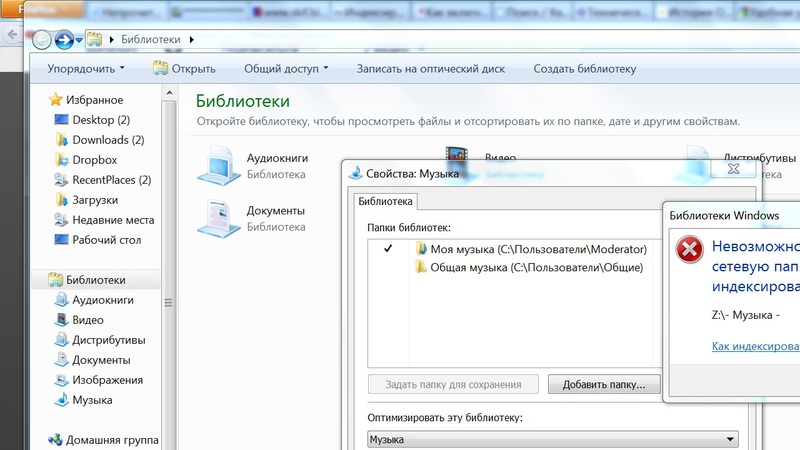800x450 pixels.
Task: Select the Downloads (2) folder icon
Action: (61, 139)
